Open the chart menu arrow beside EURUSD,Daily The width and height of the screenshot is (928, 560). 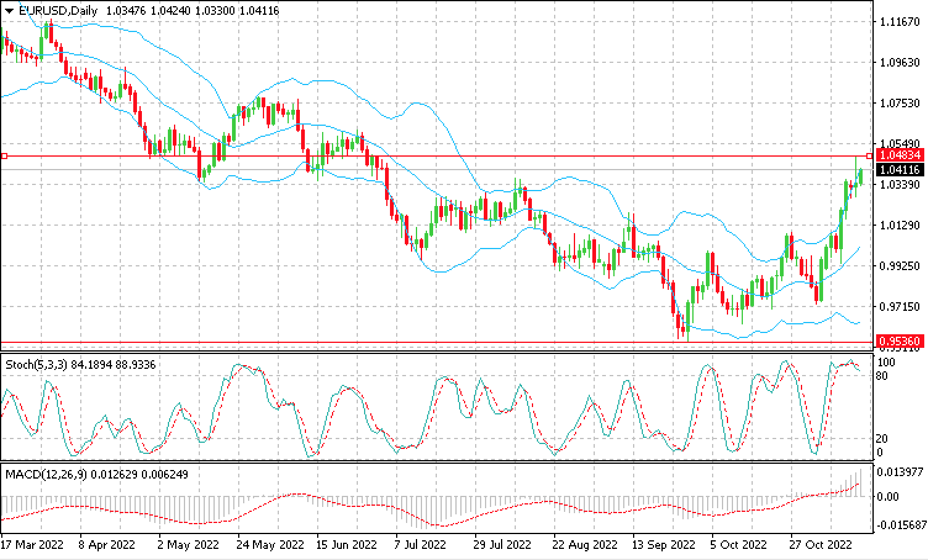[x=10, y=11]
